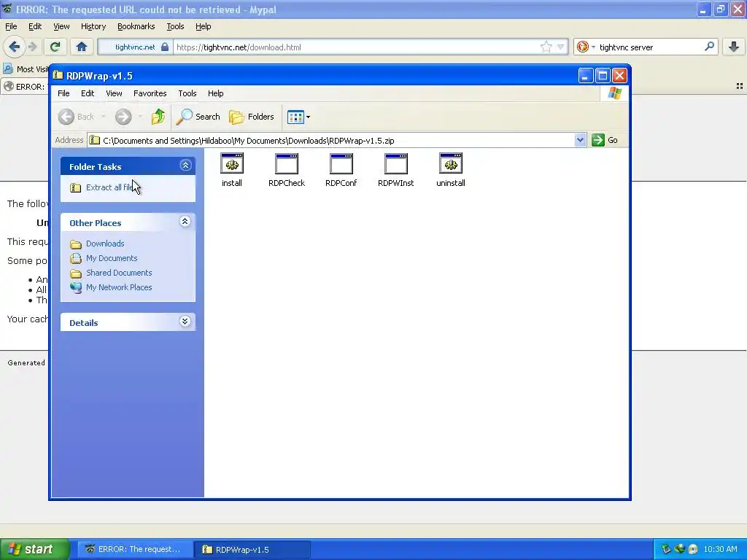This screenshot has height=560, width=747.
Task: Reload the page in Mypal
Action: (x=55, y=47)
